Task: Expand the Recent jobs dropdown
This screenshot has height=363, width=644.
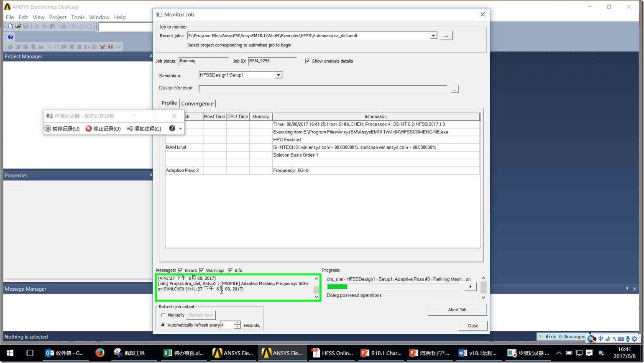Action: 434,36
